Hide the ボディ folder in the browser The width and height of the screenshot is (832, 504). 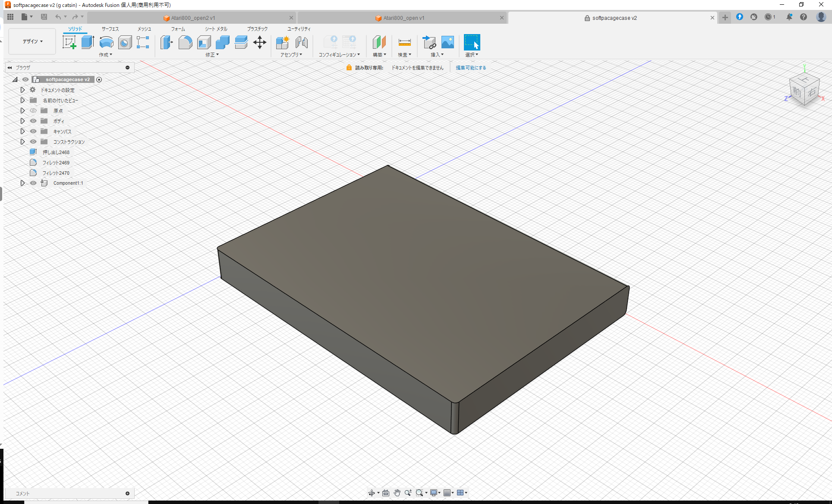click(x=33, y=121)
